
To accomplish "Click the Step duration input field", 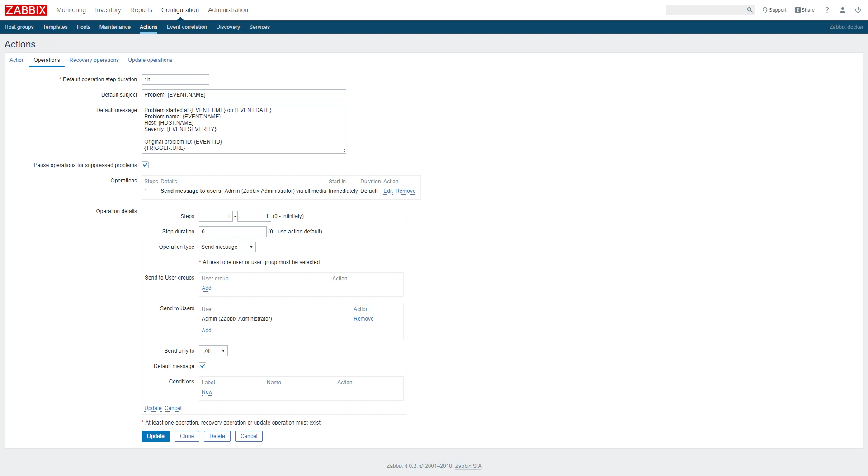I will point(233,232).
